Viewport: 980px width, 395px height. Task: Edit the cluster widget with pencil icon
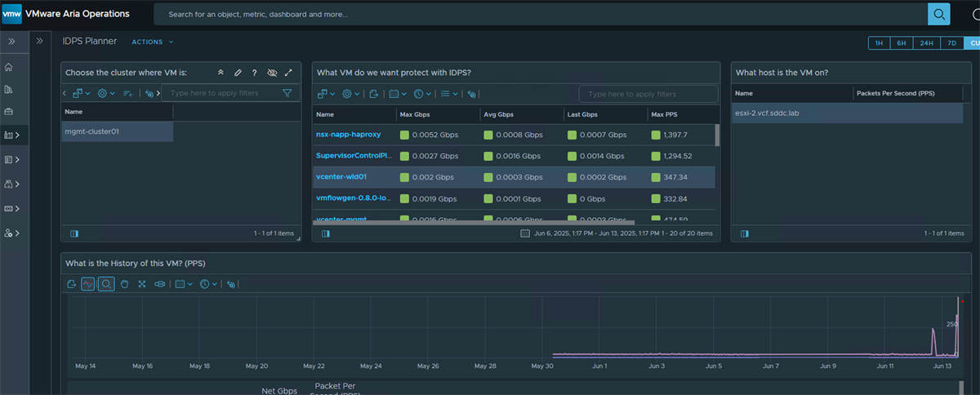(238, 73)
